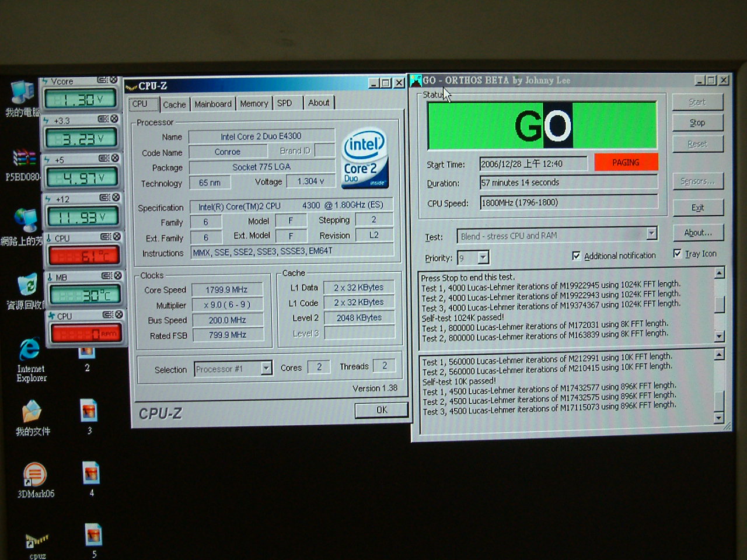Open the Mainboard tab
This screenshot has width=747, height=560.
pos(213,104)
